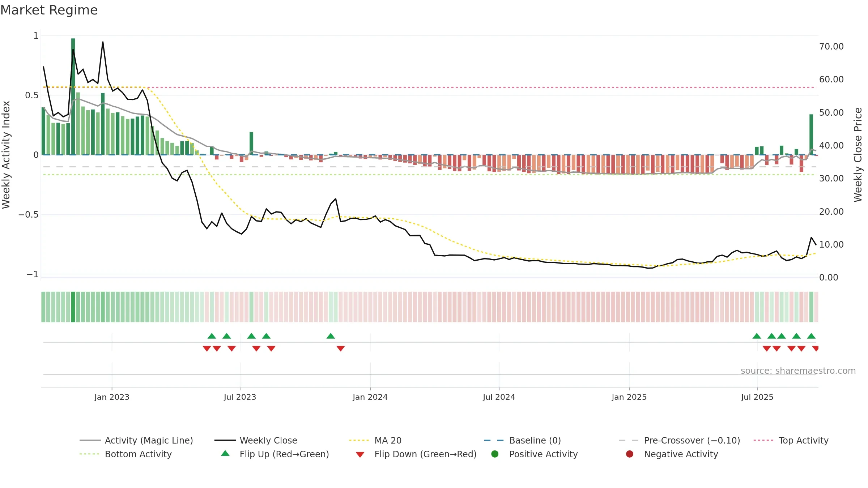The image size is (868, 488).
Task: Click the flip-up marker near Dec 2023
Action: [x=331, y=336]
